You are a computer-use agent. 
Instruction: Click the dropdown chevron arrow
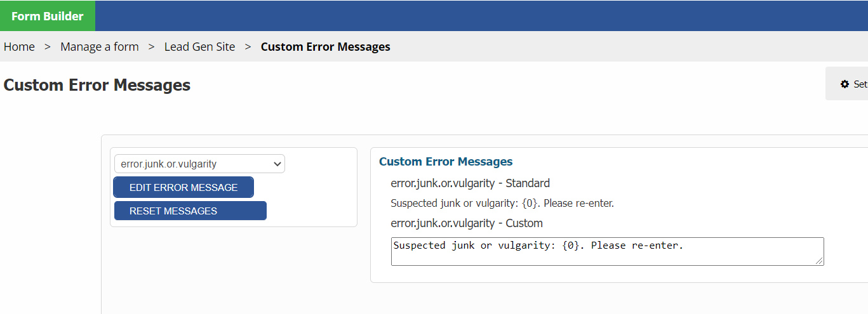tap(277, 164)
